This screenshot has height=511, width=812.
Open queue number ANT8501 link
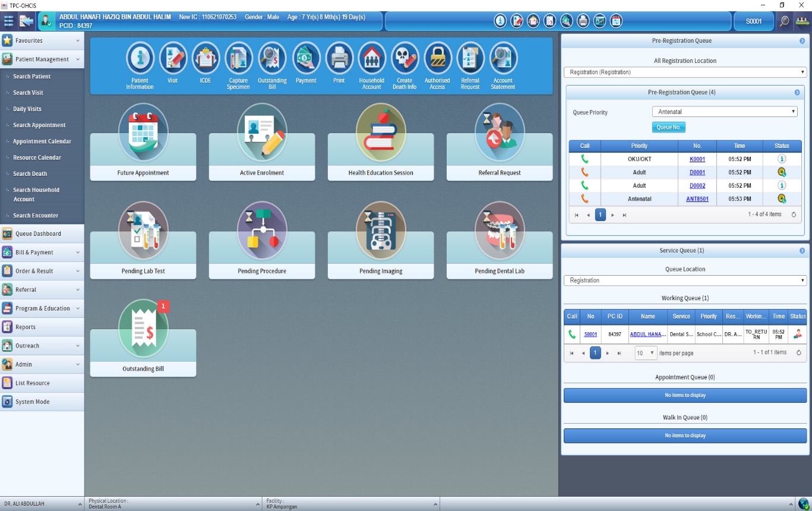coord(697,199)
